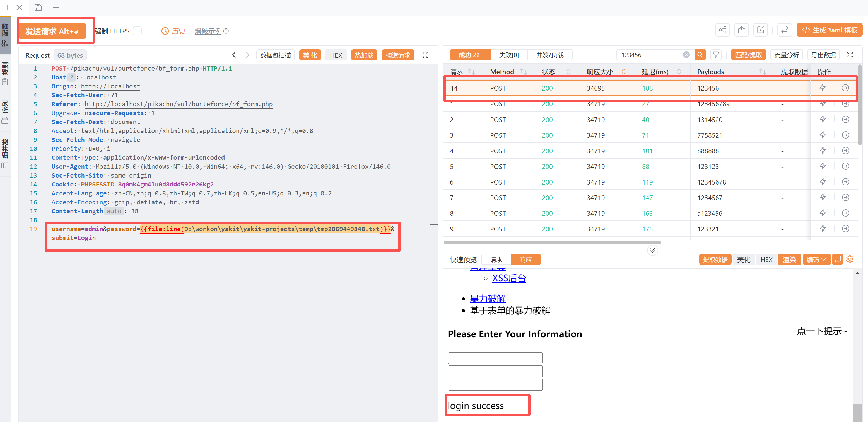Toggle the 渲染 render mode
The width and height of the screenshot is (868, 422).
click(789, 259)
